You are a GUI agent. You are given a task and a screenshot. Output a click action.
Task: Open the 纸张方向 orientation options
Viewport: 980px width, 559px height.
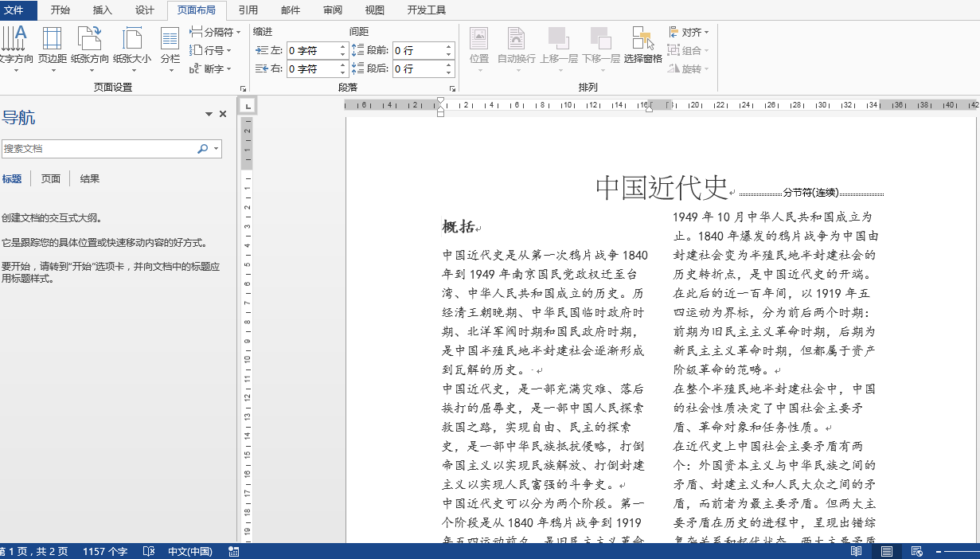click(x=90, y=48)
